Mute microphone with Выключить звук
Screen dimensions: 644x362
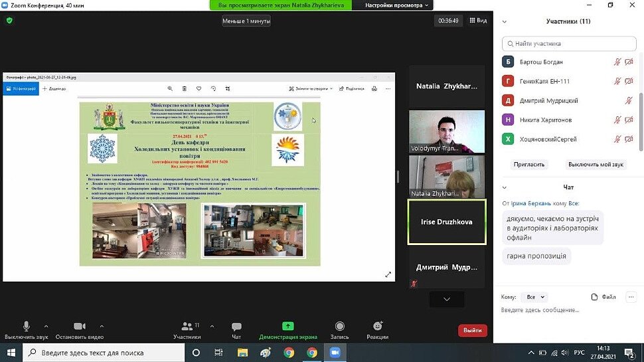click(27, 327)
